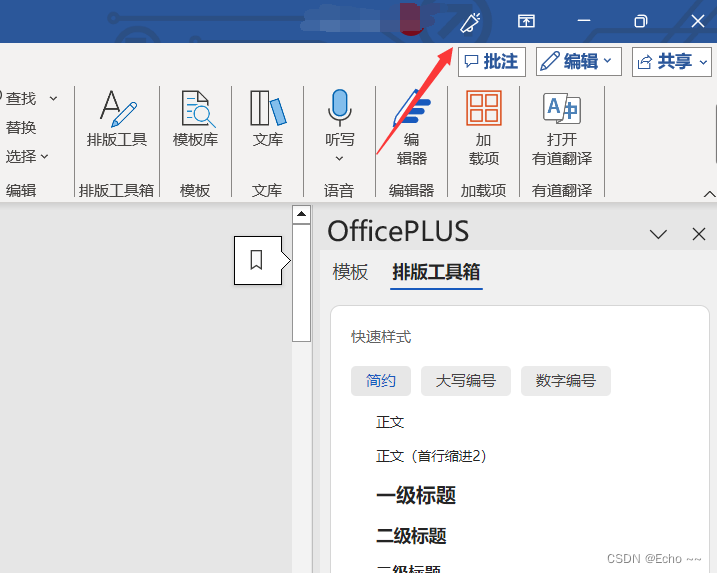The width and height of the screenshot is (717, 573).
Task: Open 加载项 add-ins
Action: (x=483, y=127)
